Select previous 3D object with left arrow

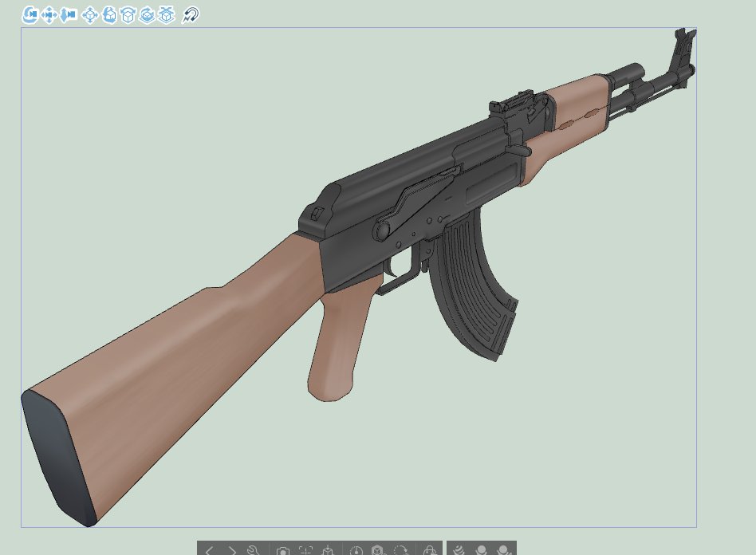(209, 550)
